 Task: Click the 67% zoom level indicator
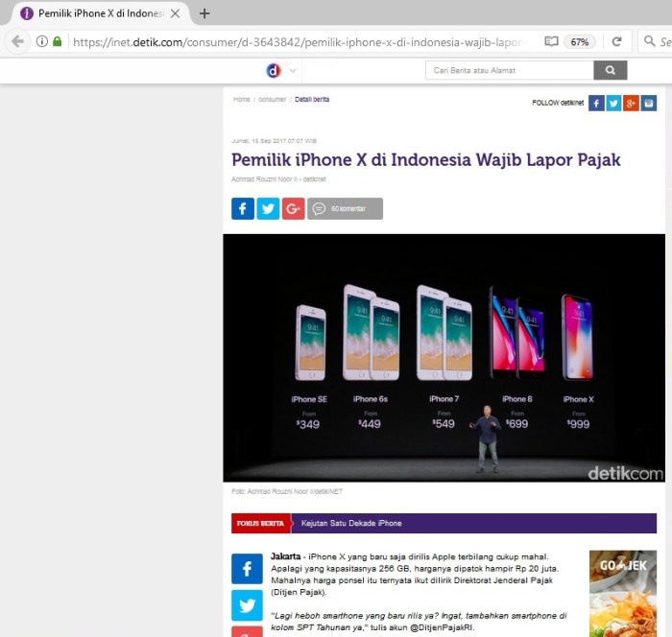pyautogui.click(x=579, y=41)
